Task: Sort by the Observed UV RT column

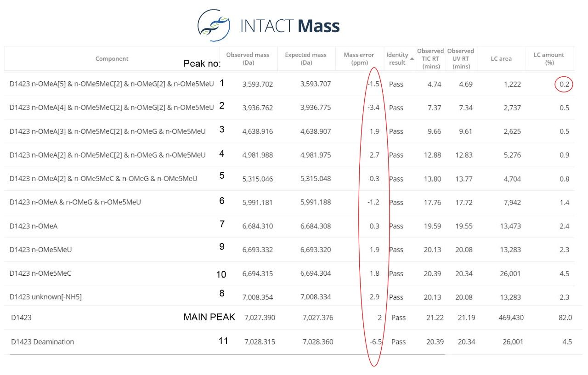Action: click(461, 58)
